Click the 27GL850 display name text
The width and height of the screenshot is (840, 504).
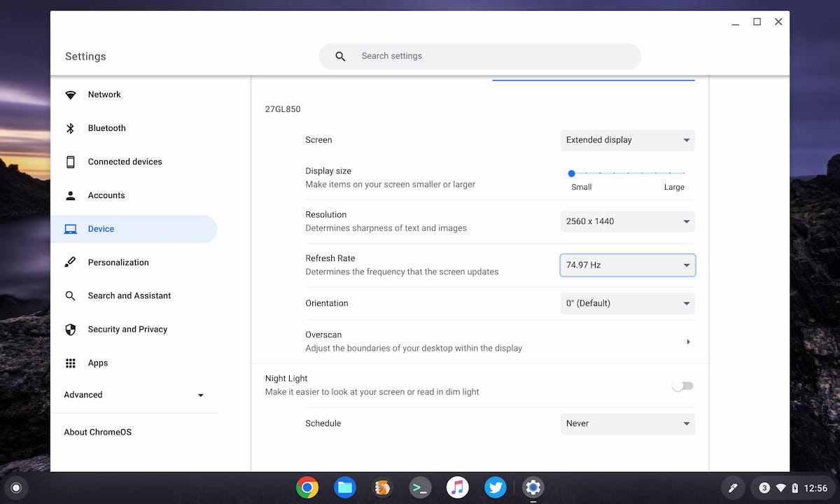click(x=283, y=109)
